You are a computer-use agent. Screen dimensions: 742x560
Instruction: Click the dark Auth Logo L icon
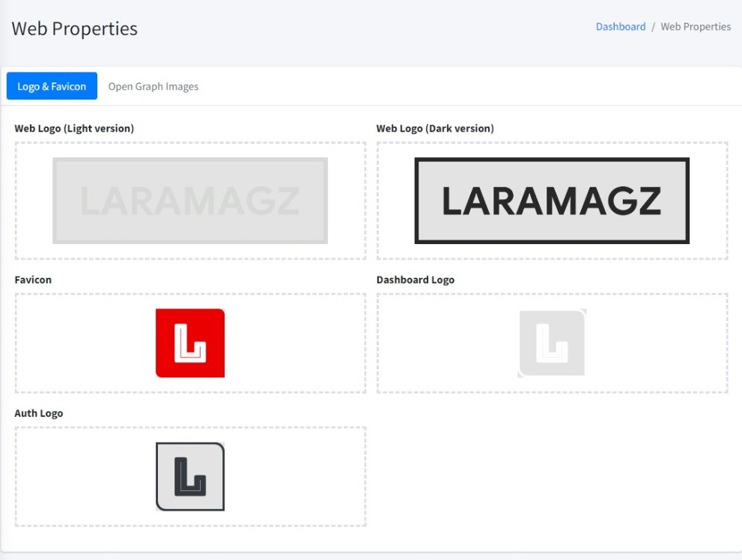point(190,477)
